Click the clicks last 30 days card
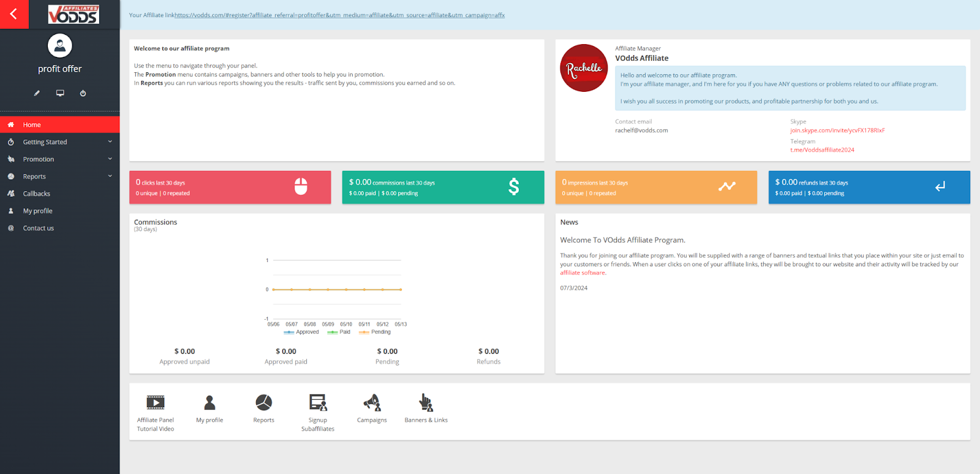The image size is (980, 474). 230,187
